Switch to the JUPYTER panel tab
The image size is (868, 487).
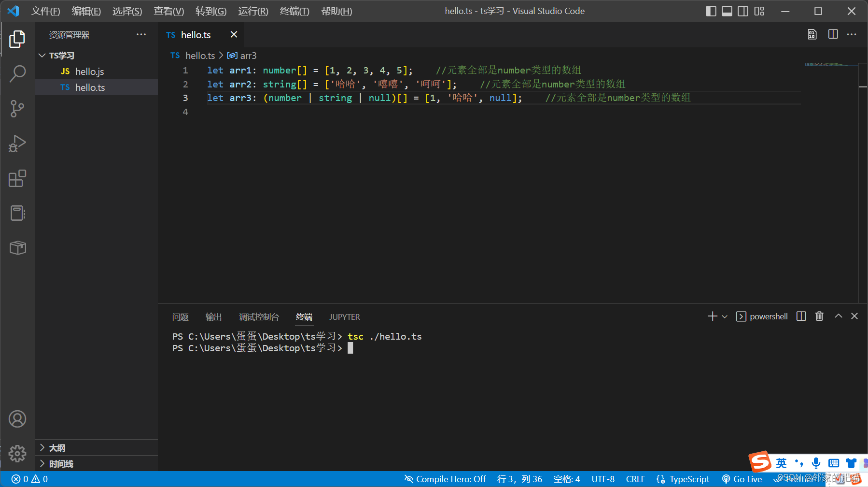coord(345,317)
